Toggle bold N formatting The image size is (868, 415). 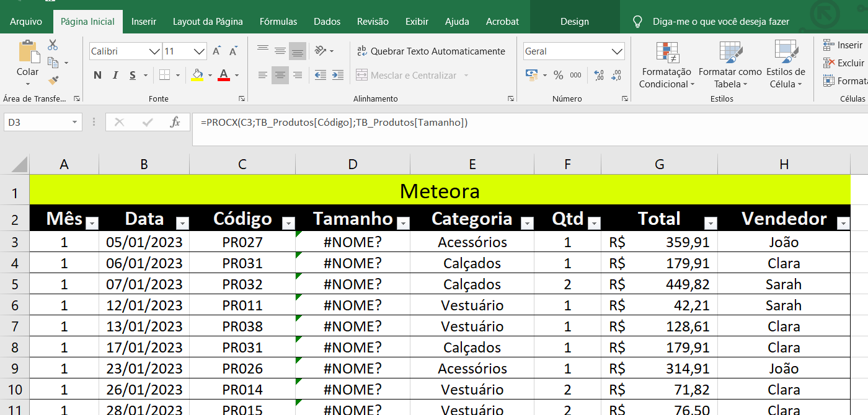pos(97,76)
